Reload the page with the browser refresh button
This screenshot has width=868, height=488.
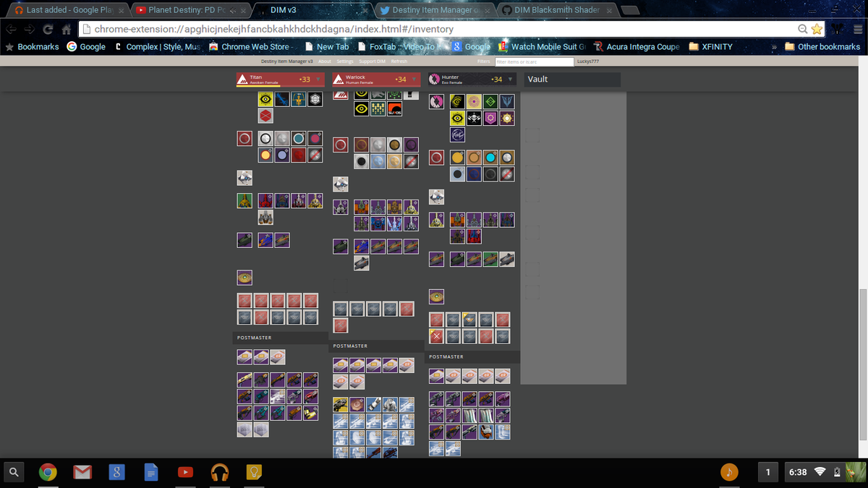(48, 30)
